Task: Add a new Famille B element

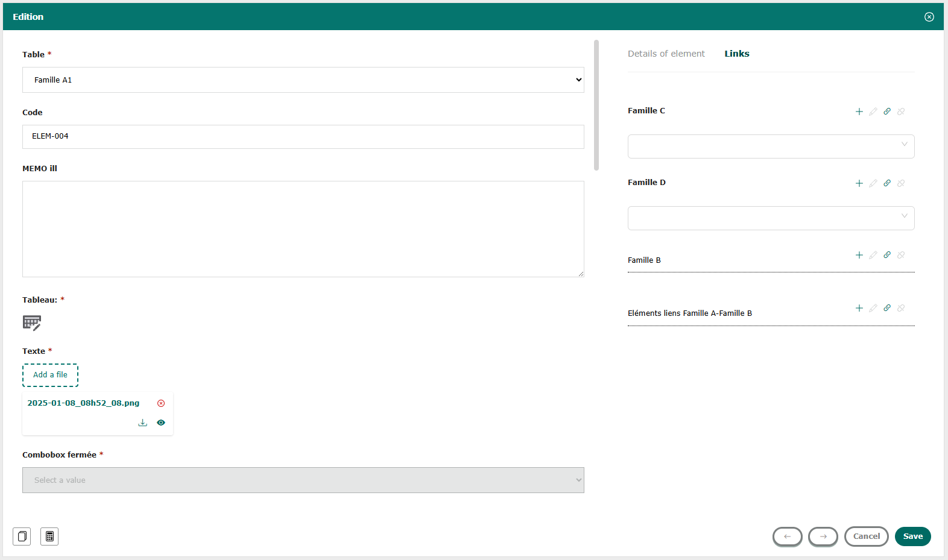Action: pyautogui.click(x=859, y=255)
